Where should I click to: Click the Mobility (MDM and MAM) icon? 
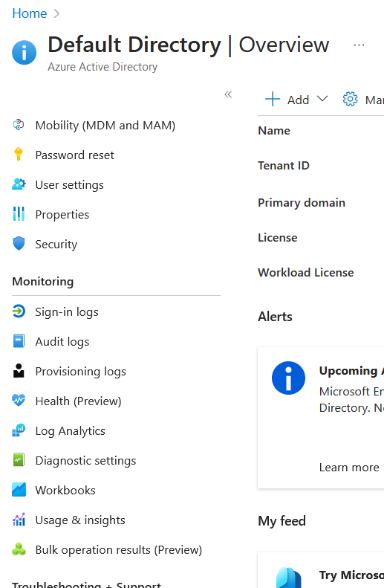pyautogui.click(x=19, y=125)
